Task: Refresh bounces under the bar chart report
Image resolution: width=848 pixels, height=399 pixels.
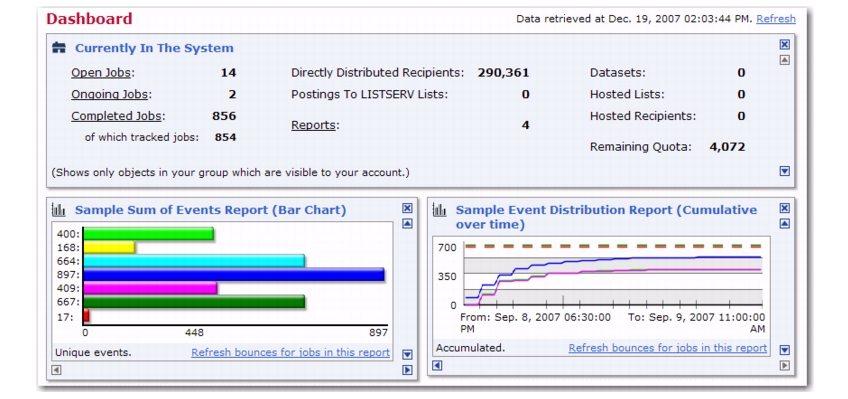Action: coord(290,353)
